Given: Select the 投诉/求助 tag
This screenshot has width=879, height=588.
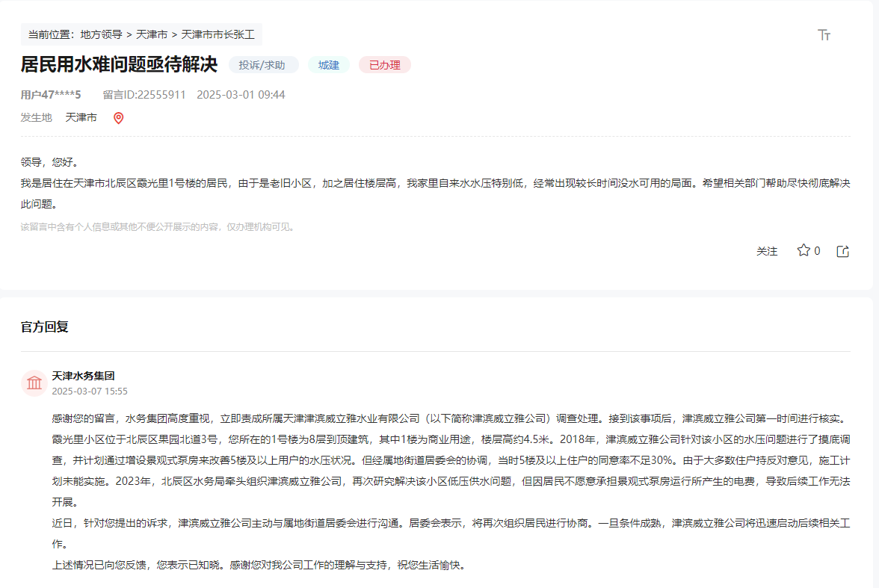Looking at the screenshot, I should click(262, 65).
